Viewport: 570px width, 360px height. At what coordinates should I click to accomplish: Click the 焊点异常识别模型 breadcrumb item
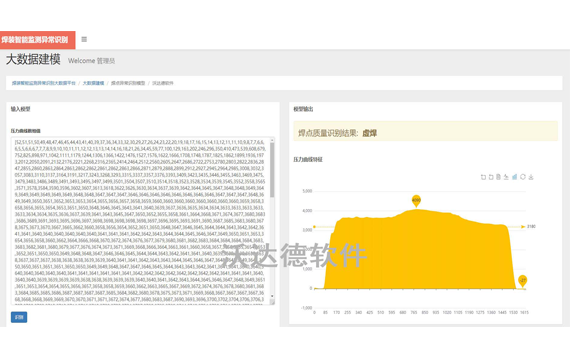pyautogui.click(x=128, y=83)
